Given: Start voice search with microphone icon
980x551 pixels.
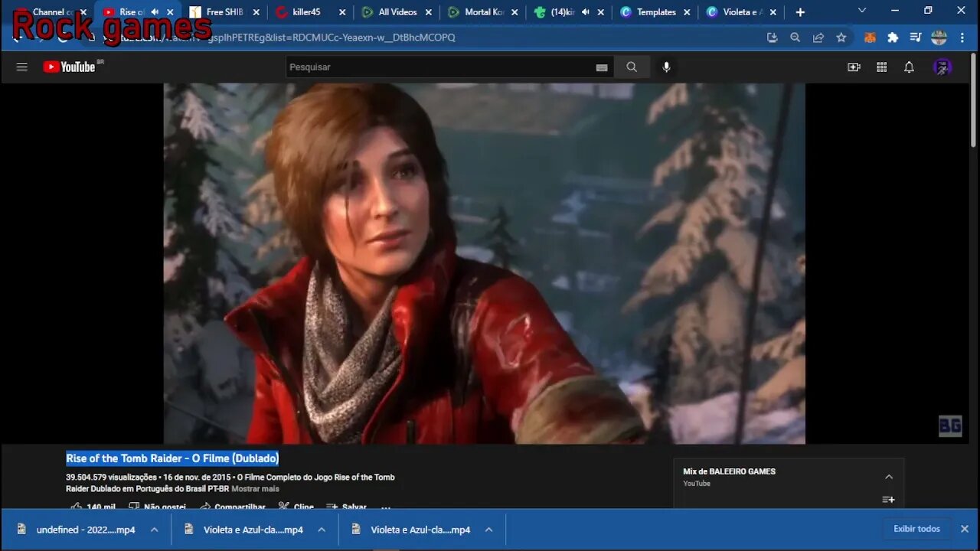Looking at the screenshot, I should click(x=666, y=67).
